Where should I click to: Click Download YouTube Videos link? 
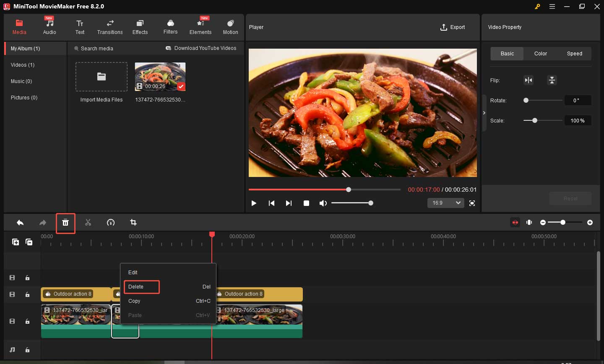click(x=201, y=48)
